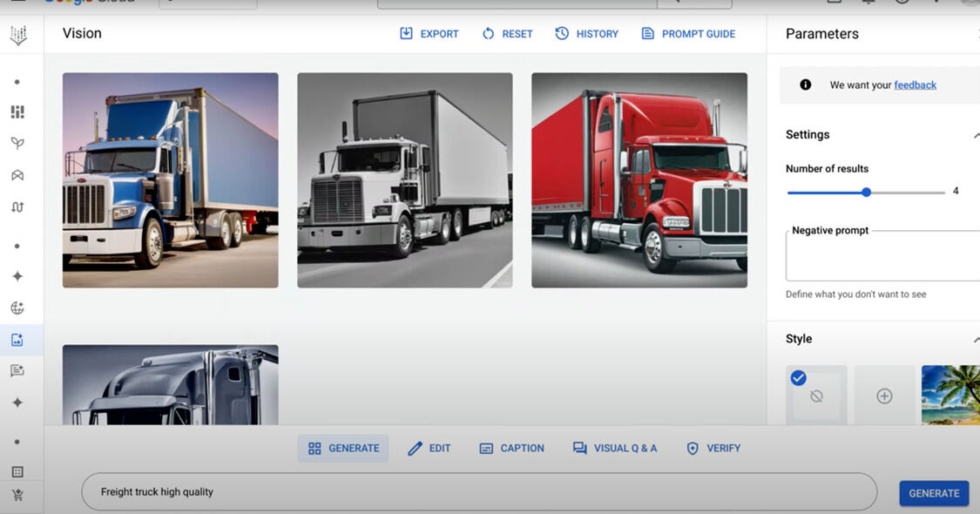Click 'Define what you don't want to see' hint
Screen dimensions: 980x514
[855, 294]
